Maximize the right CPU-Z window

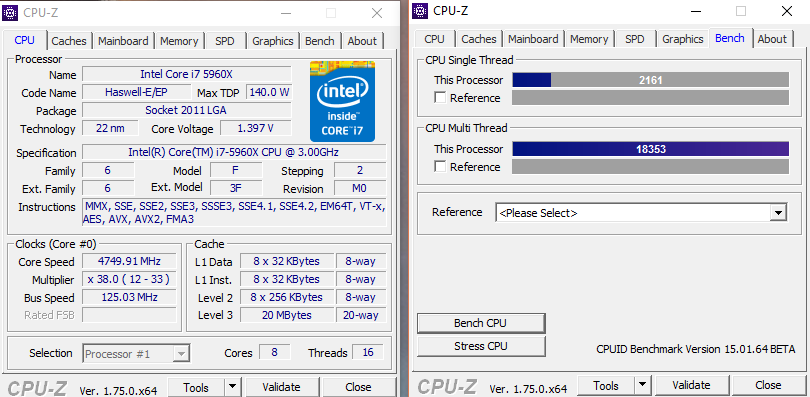coord(741,11)
